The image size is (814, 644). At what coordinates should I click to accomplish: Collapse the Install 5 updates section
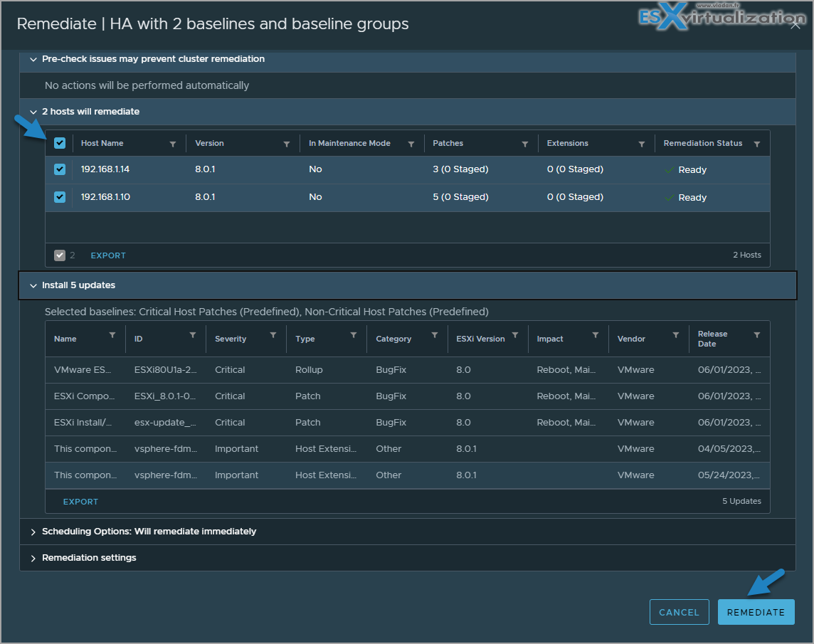click(x=33, y=285)
